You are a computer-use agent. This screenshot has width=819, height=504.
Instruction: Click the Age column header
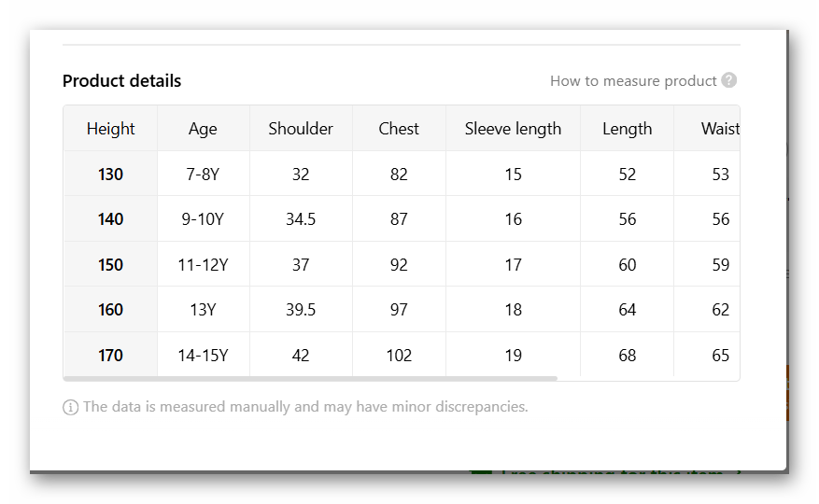pyautogui.click(x=203, y=129)
